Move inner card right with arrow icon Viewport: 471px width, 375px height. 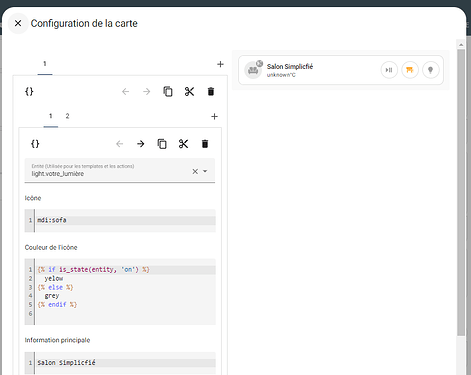[x=141, y=144]
